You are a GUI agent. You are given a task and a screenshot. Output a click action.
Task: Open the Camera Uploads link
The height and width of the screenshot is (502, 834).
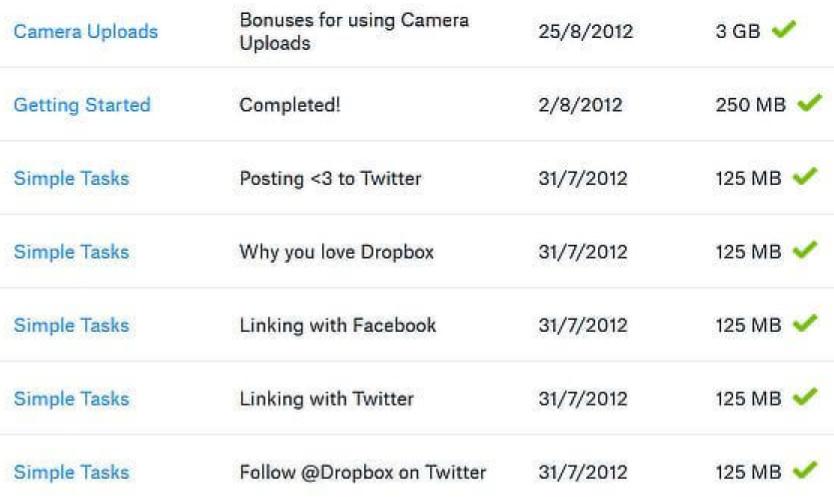tap(86, 31)
